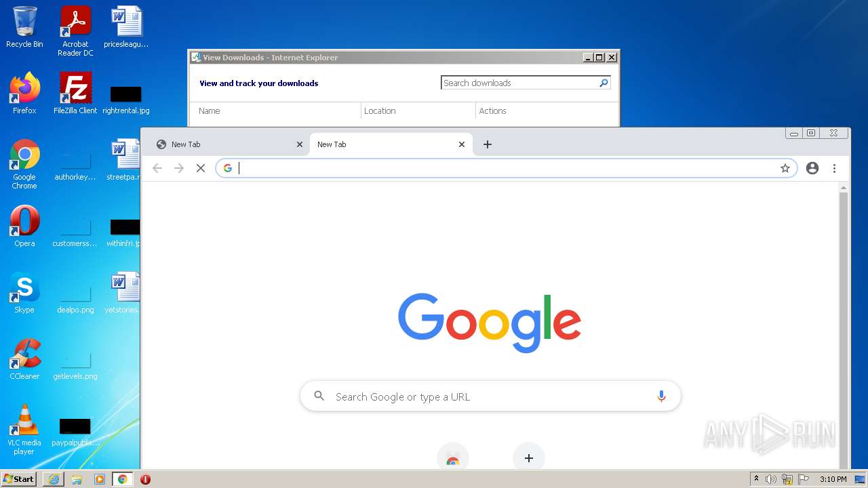
Task: Open the Chrome profile avatar menu
Action: click(x=812, y=168)
